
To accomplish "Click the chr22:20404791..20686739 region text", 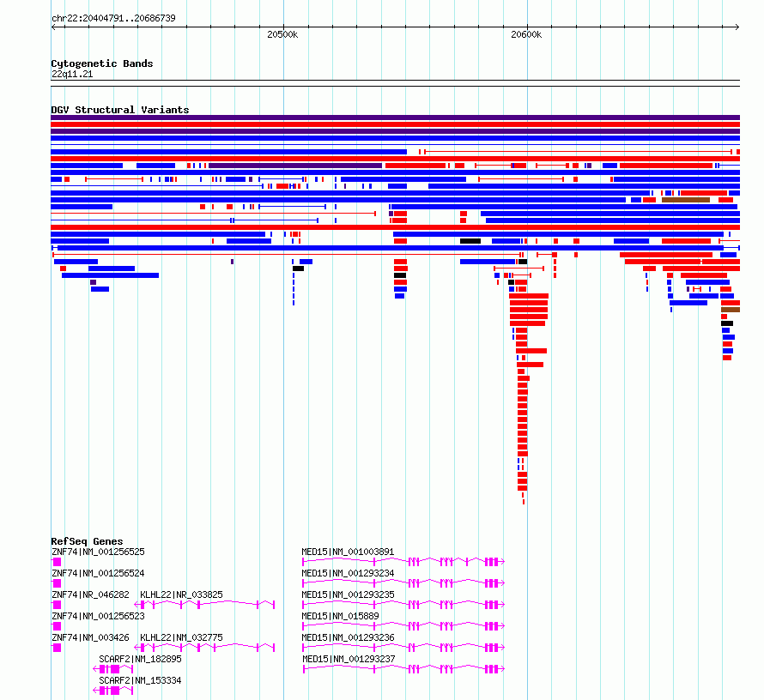I will [x=113, y=19].
